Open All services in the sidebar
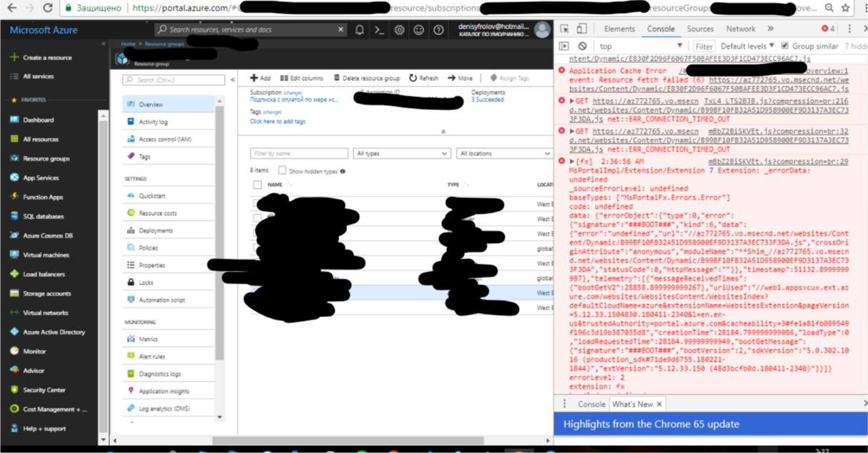The width and height of the screenshot is (868, 453). [x=37, y=76]
